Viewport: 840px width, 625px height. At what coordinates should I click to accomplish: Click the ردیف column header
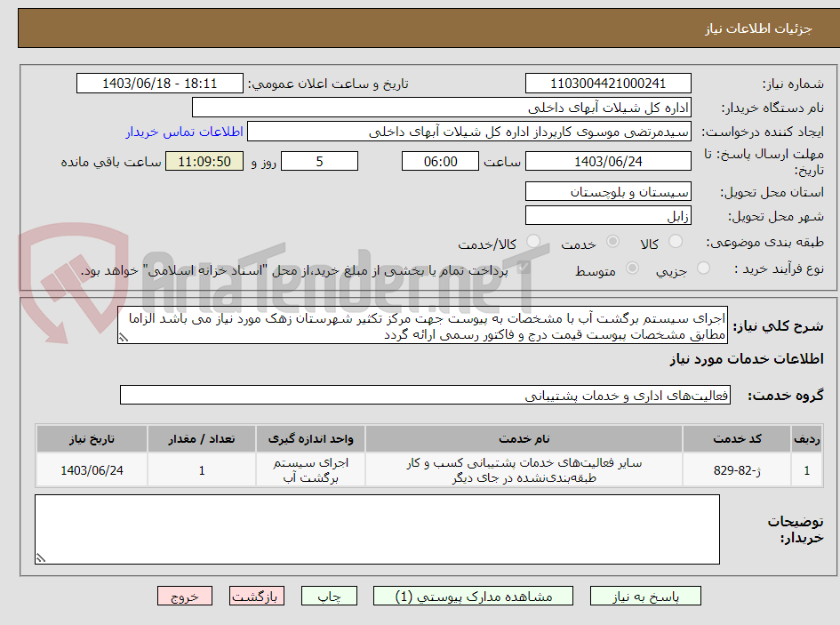(807, 439)
